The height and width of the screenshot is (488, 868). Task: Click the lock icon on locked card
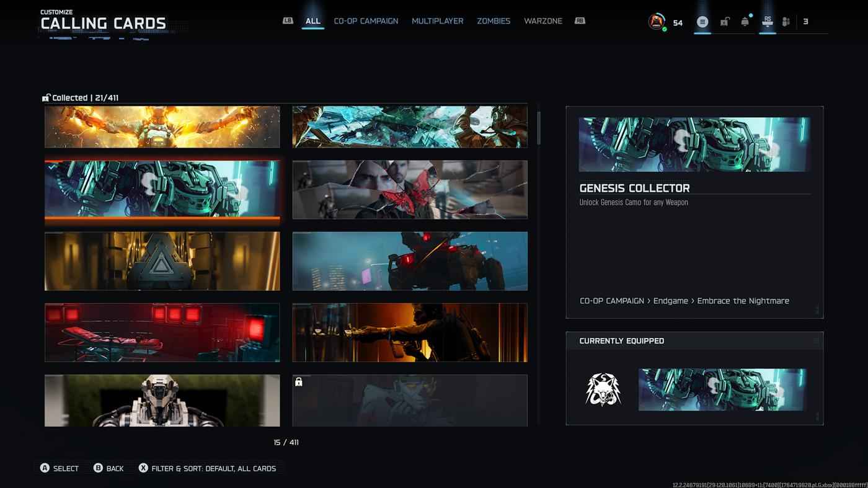(299, 382)
